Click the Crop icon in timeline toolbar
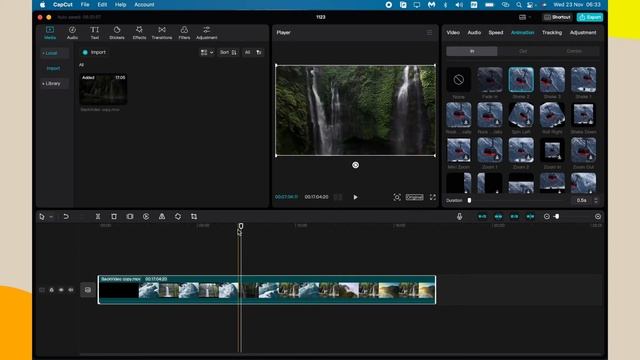This screenshot has height=360, width=640. click(194, 217)
